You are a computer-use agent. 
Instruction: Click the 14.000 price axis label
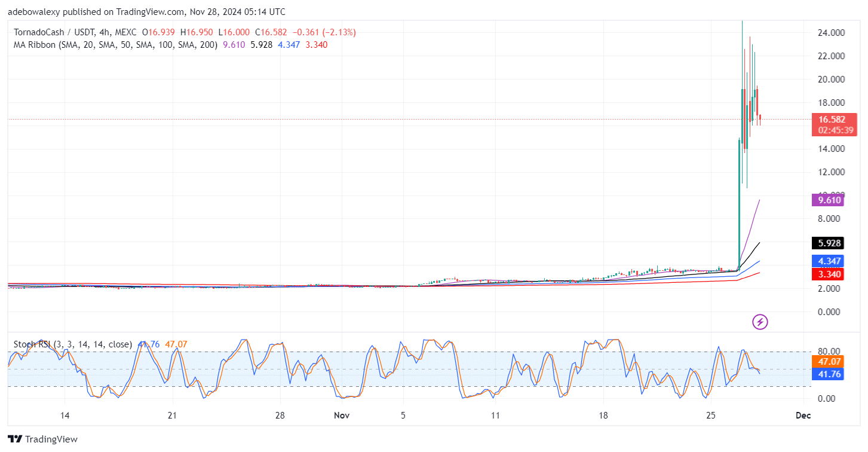832,149
